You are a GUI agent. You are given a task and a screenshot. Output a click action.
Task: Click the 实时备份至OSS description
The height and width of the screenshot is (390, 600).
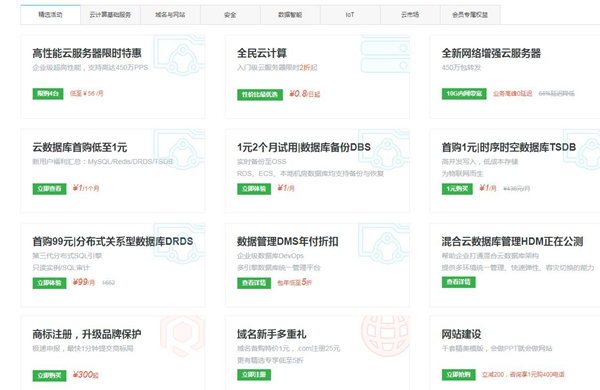point(262,162)
